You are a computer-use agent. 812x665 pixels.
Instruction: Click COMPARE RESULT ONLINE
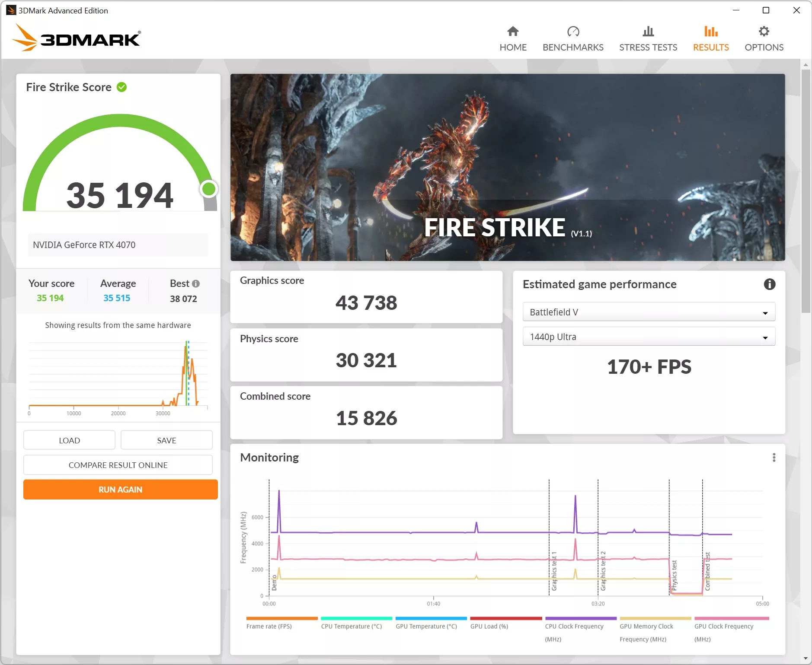(118, 465)
